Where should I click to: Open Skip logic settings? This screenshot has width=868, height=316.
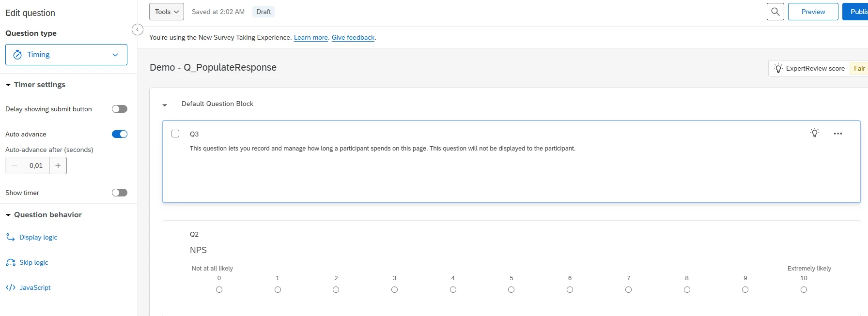click(x=34, y=262)
